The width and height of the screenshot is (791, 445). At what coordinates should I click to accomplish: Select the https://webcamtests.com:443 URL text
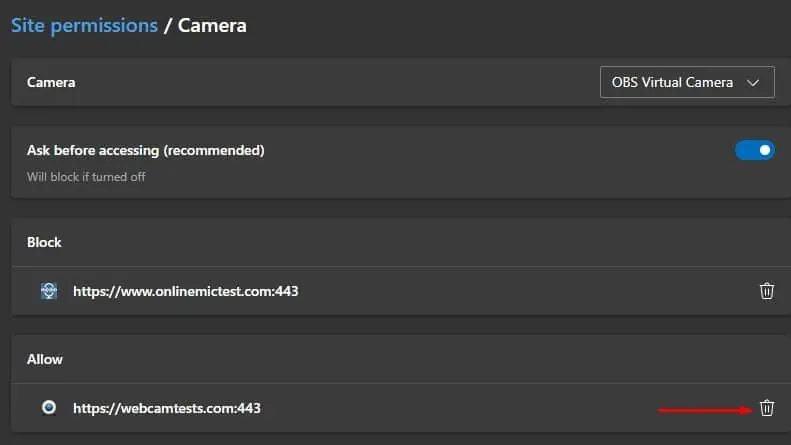click(167, 408)
